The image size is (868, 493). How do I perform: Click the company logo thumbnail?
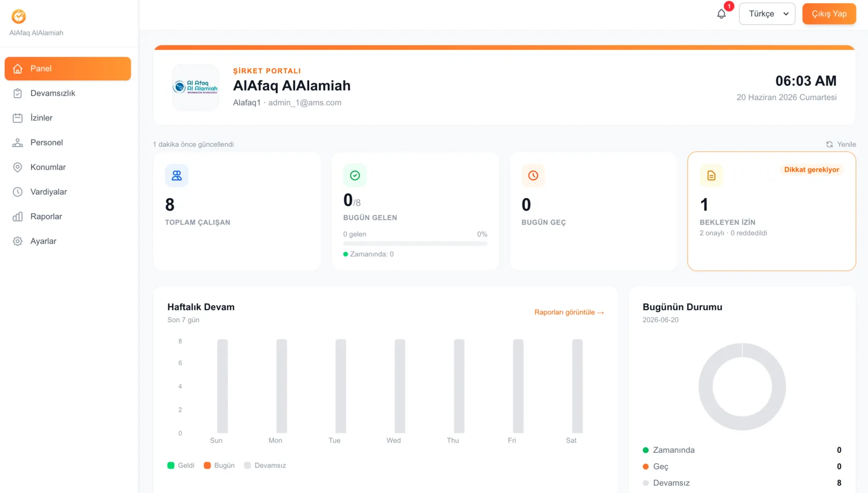[196, 87]
